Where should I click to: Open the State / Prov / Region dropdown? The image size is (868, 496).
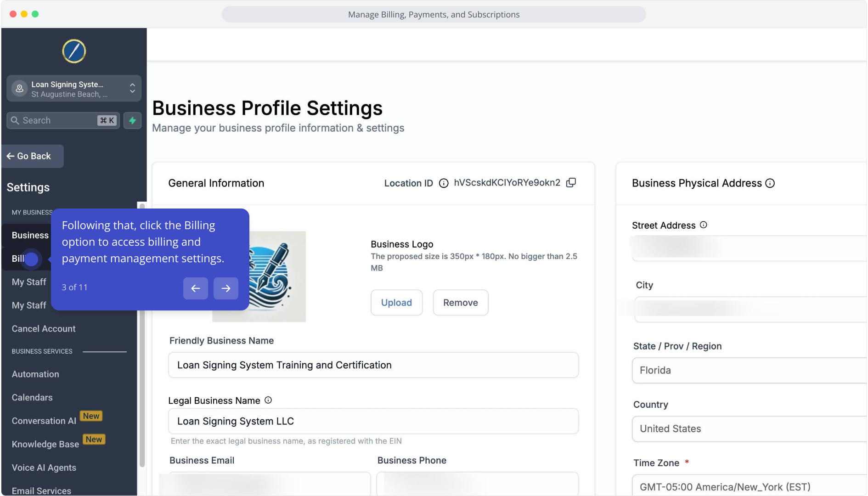[750, 370]
